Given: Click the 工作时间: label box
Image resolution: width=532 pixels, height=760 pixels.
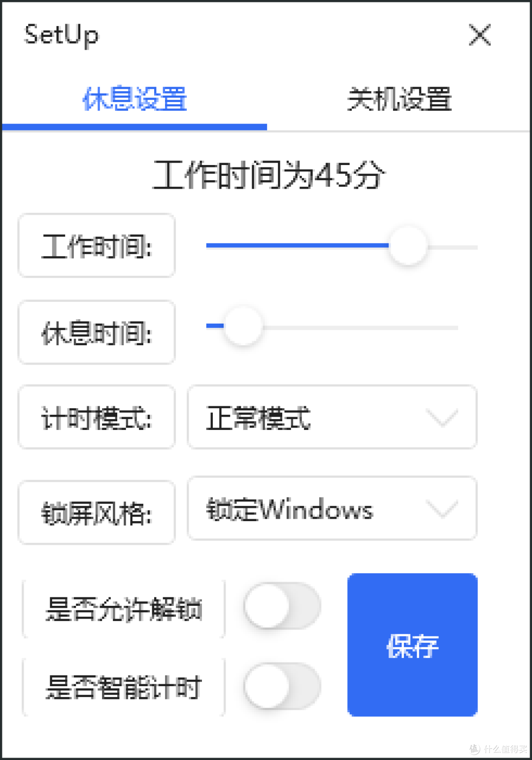Looking at the screenshot, I should point(97,246).
